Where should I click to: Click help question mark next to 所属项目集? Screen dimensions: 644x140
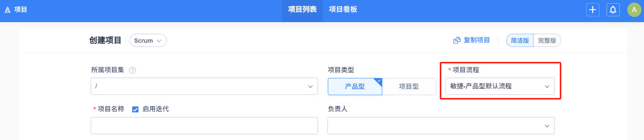(x=132, y=70)
